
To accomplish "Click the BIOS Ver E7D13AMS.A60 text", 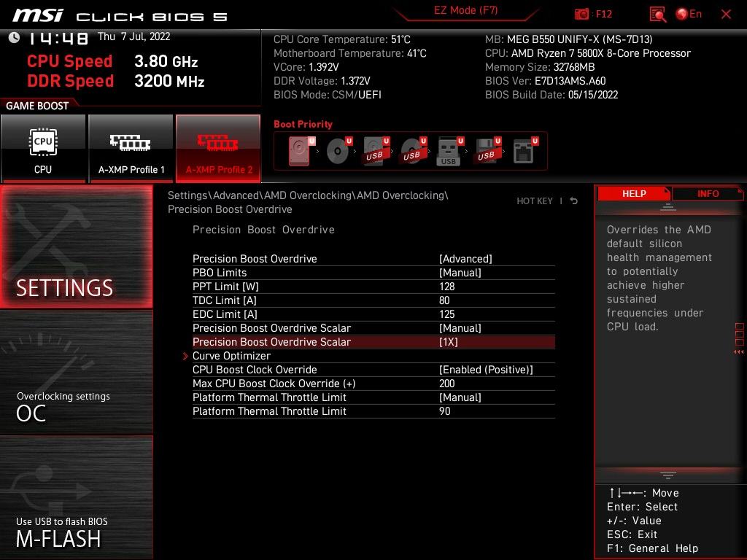I will [x=545, y=81].
